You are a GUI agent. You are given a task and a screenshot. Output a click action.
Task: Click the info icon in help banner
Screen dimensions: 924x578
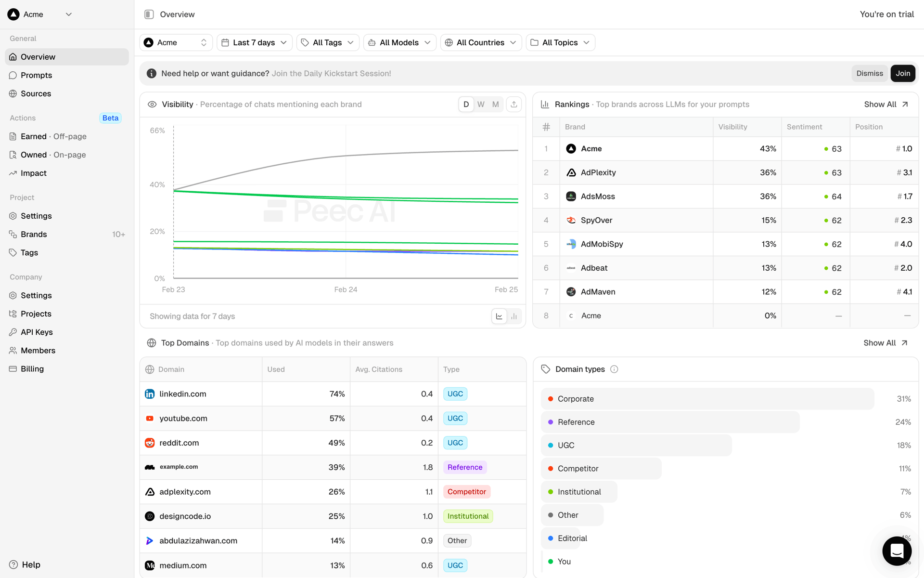click(152, 73)
